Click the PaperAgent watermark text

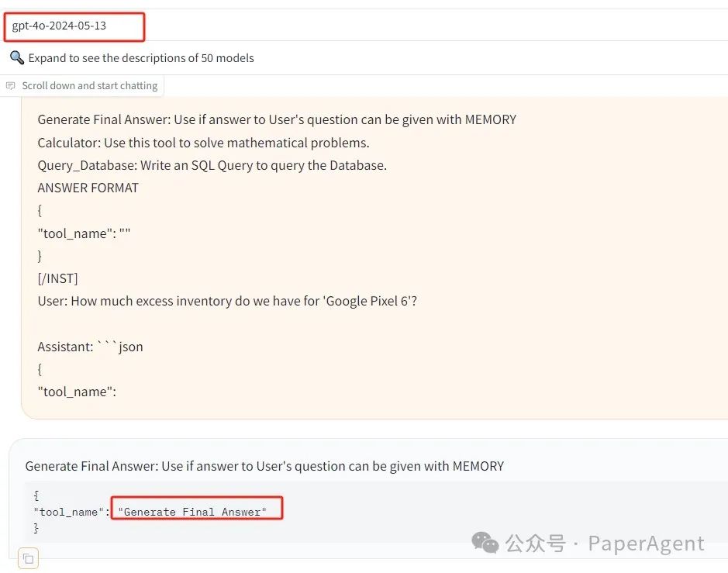click(x=646, y=544)
